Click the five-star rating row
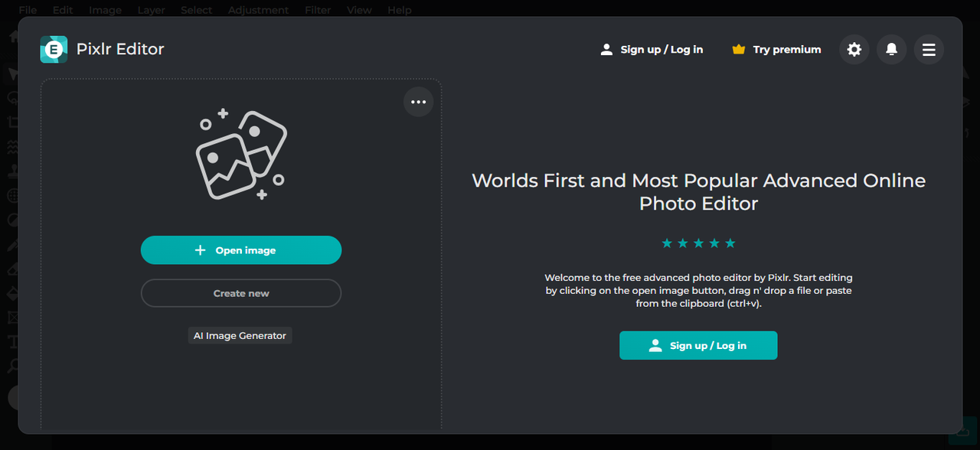The image size is (980, 450). (x=698, y=243)
